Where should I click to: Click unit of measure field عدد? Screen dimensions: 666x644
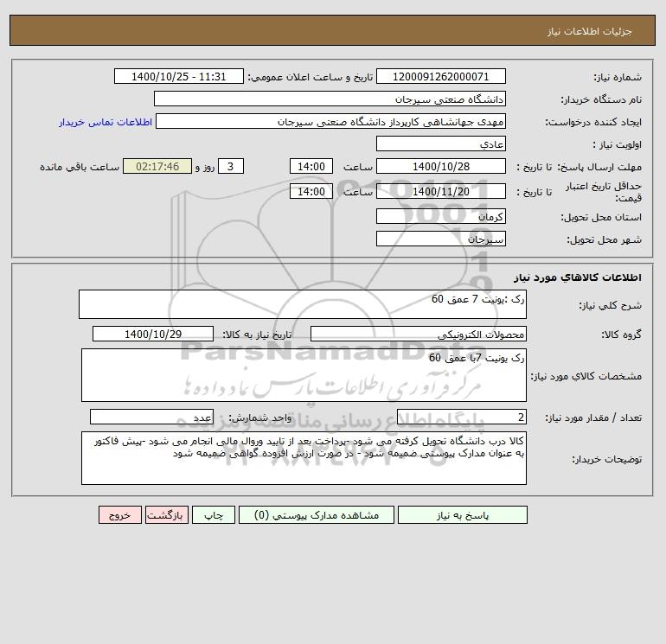pyautogui.click(x=151, y=417)
